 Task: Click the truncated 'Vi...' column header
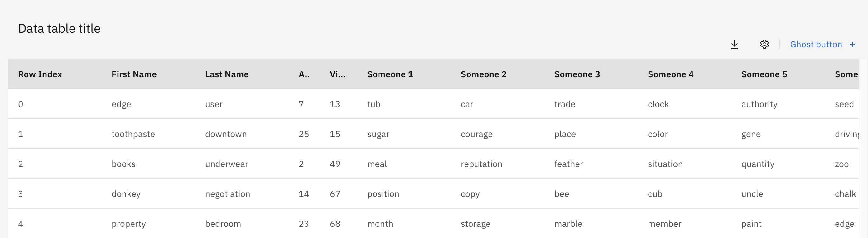point(338,74)
